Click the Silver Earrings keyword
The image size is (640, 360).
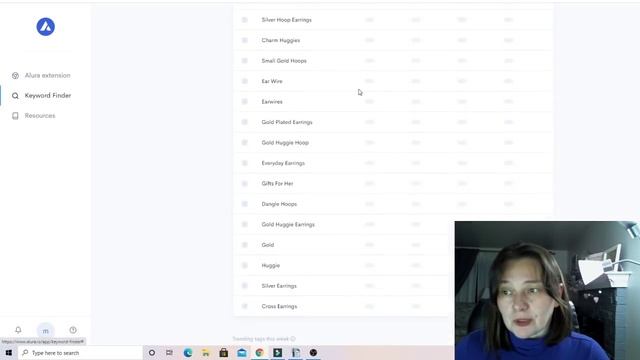[x=279, y=286]
